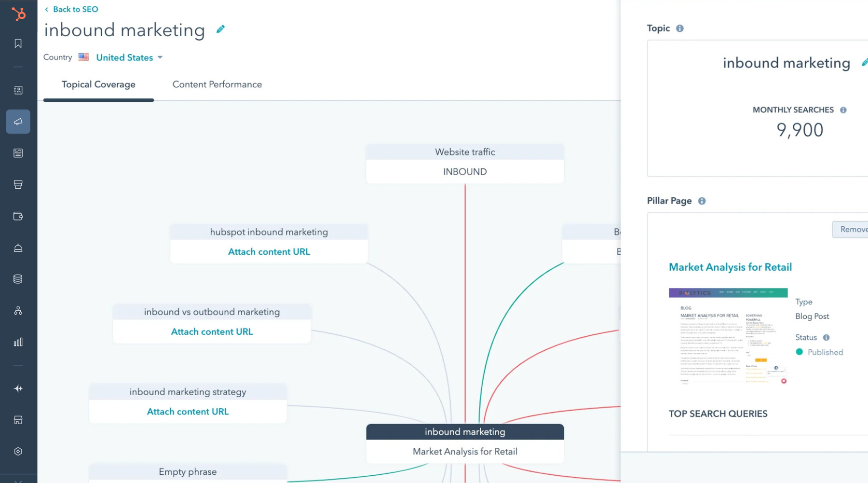The width and height of the screenshot is (868, 483).
Task: Click Pillar Page info icon
Action: coord(702,201)
